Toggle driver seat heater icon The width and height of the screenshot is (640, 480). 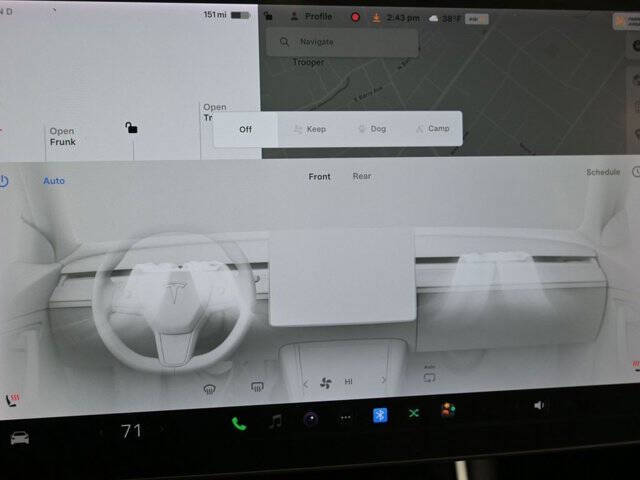click(13, 400)
